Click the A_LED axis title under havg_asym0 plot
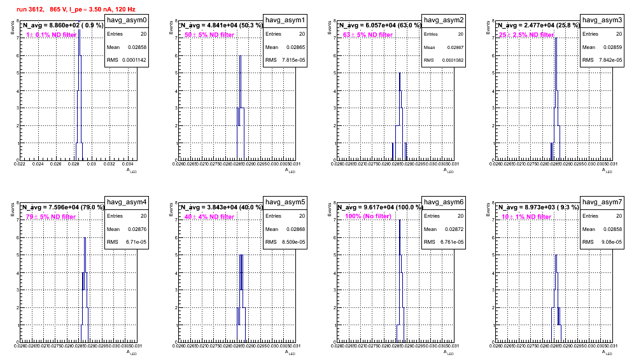Screen dimensions: 634x364 132,171
